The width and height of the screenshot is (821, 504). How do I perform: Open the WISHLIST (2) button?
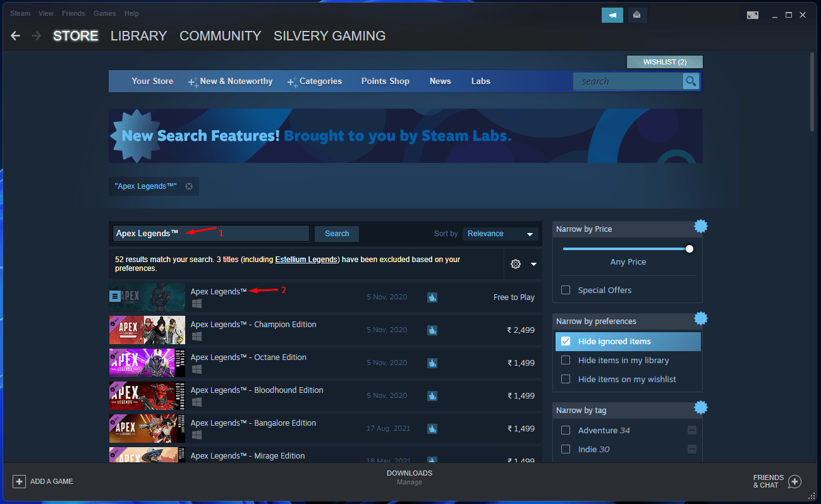point(665,62)
